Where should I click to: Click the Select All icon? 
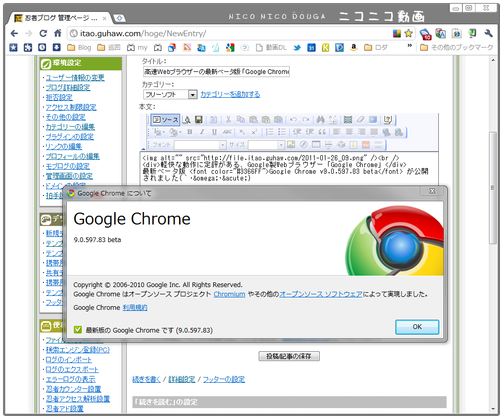point(348,120)
